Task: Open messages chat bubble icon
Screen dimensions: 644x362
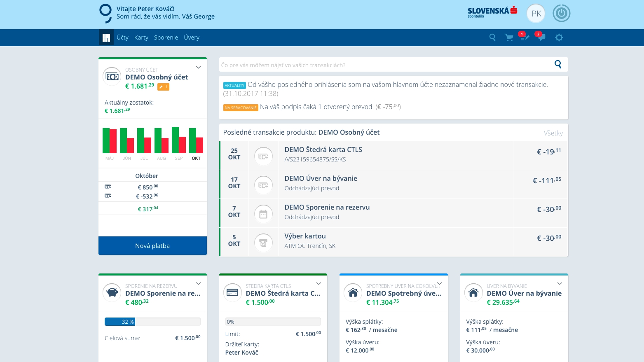Action: [541, 37]
